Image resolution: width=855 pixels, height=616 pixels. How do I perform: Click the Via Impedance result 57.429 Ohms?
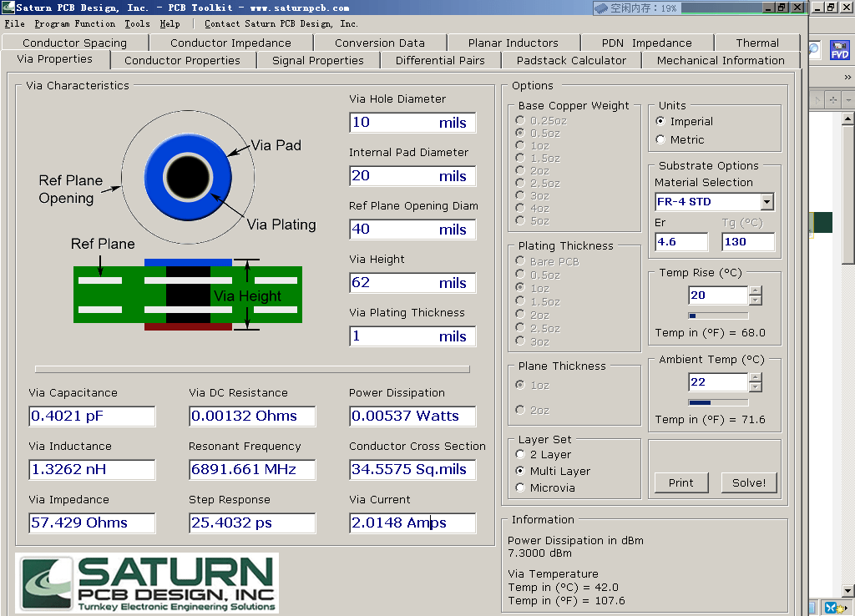click(92, 523)
